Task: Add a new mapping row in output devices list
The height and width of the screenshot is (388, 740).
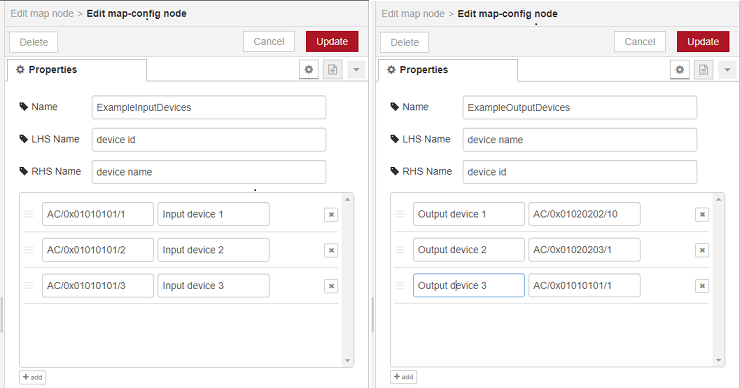Action: [x=404, y=377]
